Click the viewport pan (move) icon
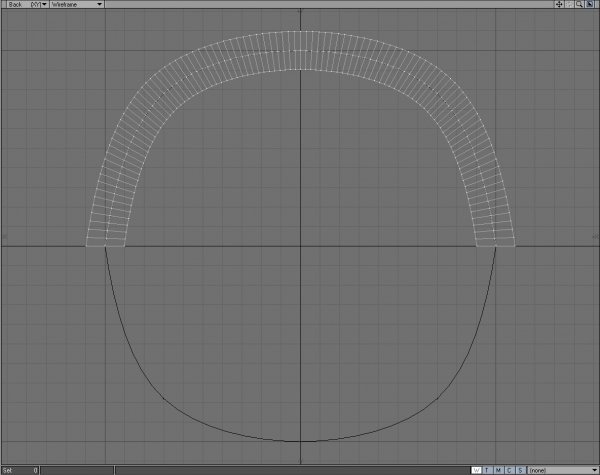This screenshot has width=600, height=475. tap(559, 4)
